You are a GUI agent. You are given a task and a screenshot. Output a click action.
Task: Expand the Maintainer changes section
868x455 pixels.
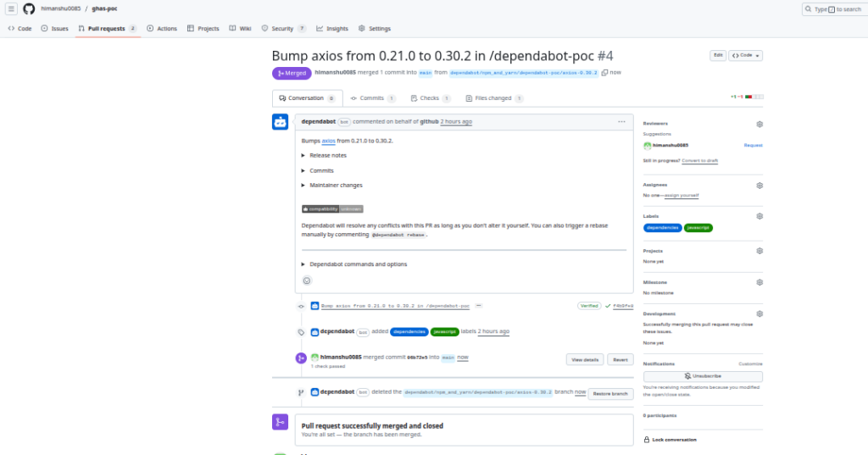(334, 185)
